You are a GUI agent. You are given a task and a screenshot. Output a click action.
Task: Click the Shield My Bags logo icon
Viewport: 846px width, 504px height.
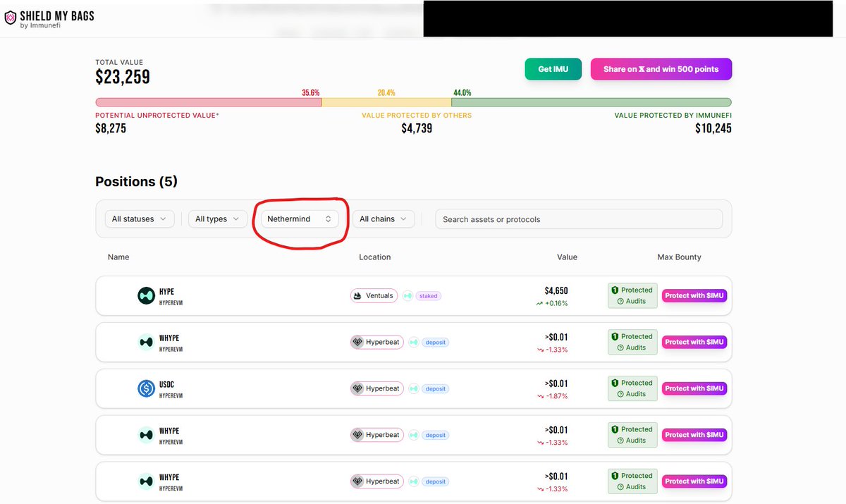pyautogui.click(x=10, y=18)
